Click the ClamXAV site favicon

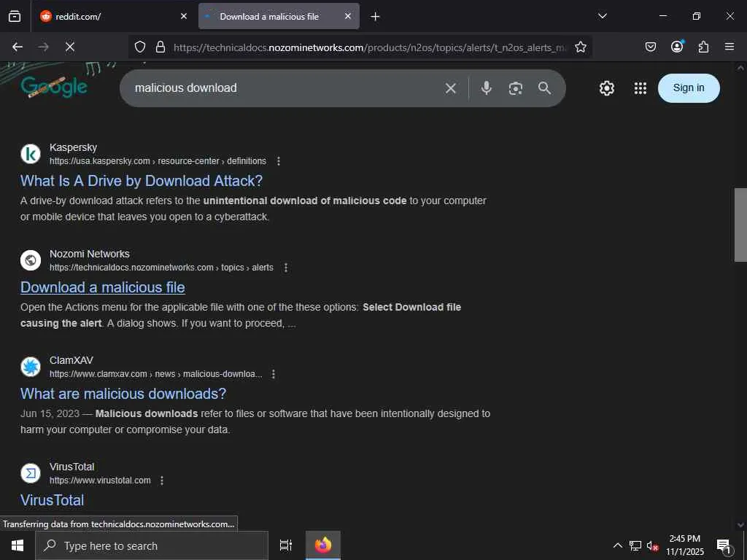tap(31, 367)
